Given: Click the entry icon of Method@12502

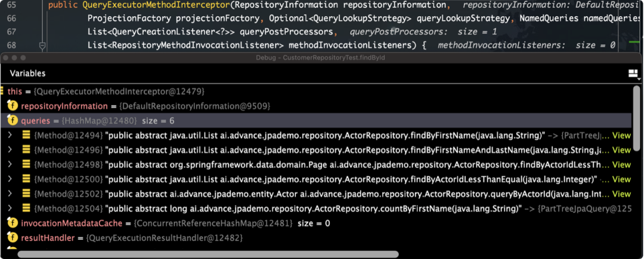Looking at the screenshot, I should (26, 193).
